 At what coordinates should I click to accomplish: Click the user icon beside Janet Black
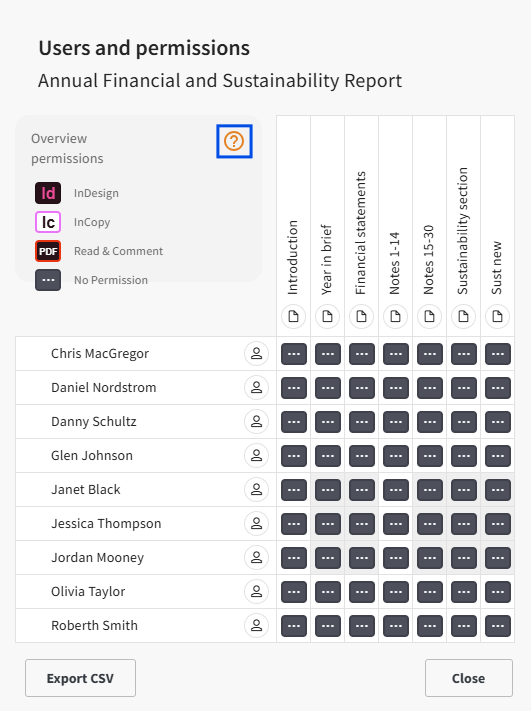[x=257, y=490]
